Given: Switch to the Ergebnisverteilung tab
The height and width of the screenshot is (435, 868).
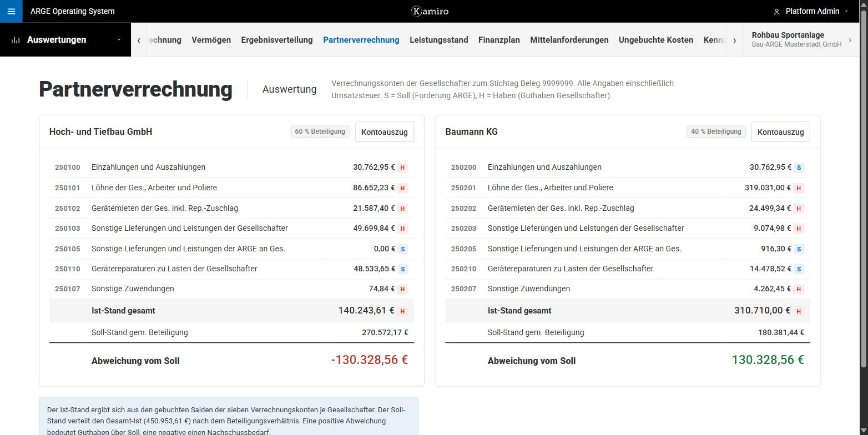Looking at the screenshot, I should 277,40.
